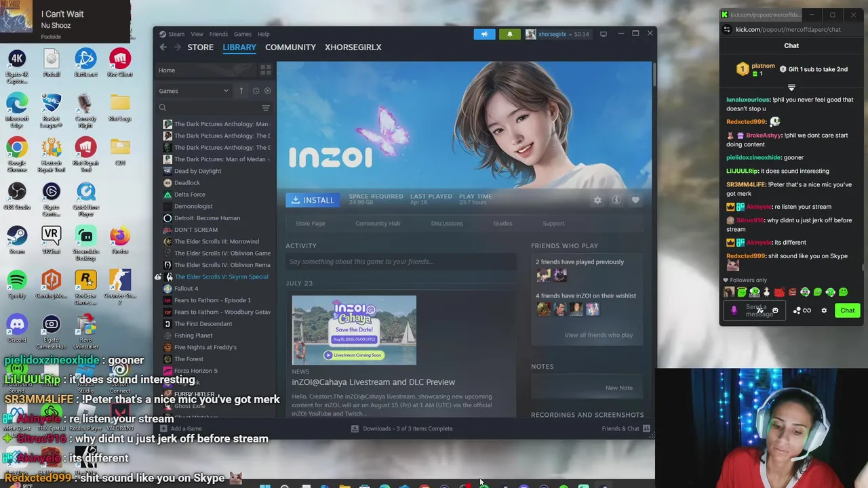Screen dimensions: 868x488
Task: Click View all friends who play
Action: [599, 335]
